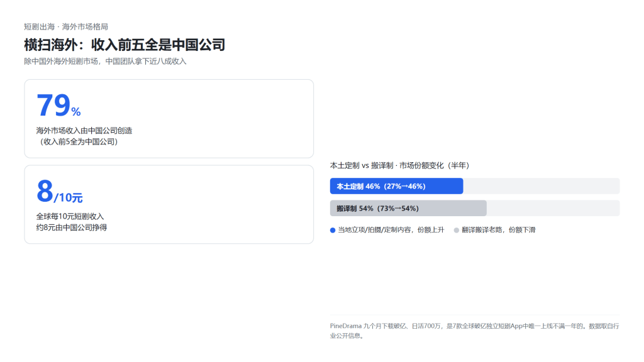The height and width of the screenshot is (362, 644).
Task: Click the breadcrumb text 短剧出海 · 海外市场格局
Action: tap(66, 26)
